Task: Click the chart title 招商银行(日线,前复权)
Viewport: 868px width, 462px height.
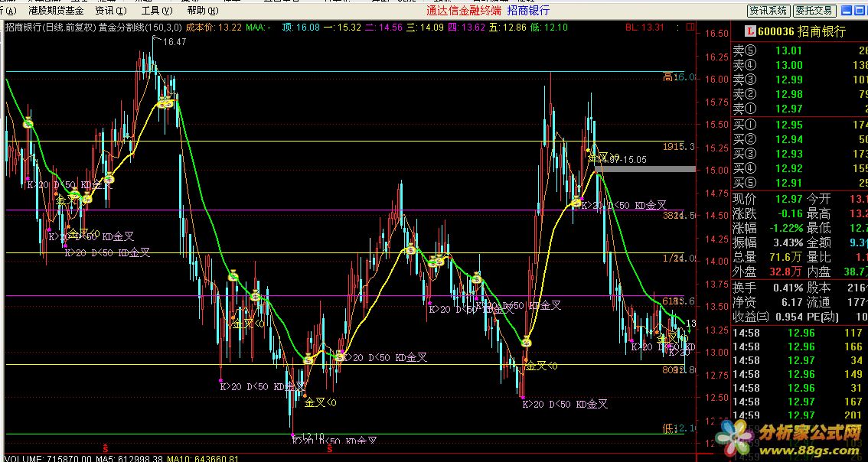Action: [x=51, y=27]
